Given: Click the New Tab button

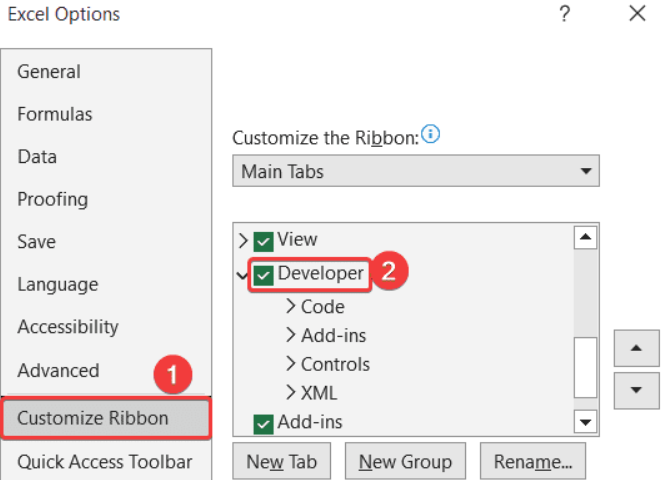Looking at the screenshot, I should (282, 461).
